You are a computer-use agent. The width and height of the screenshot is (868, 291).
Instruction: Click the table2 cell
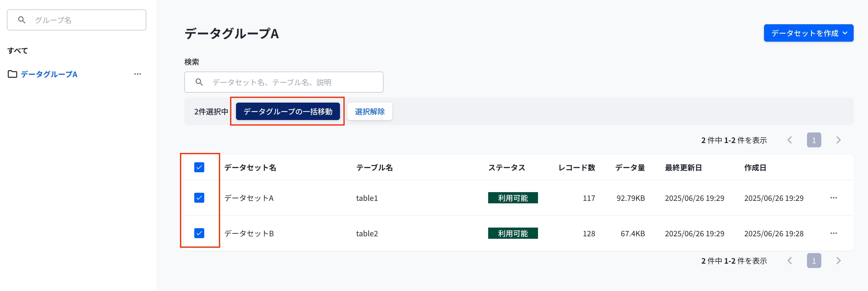[x=367, y=233]
